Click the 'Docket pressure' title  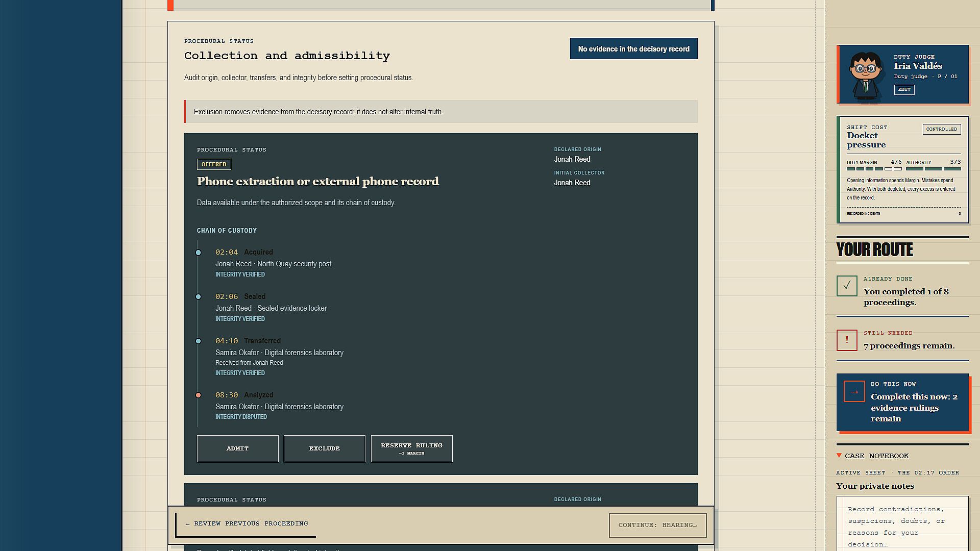click(x=866, y=140)
